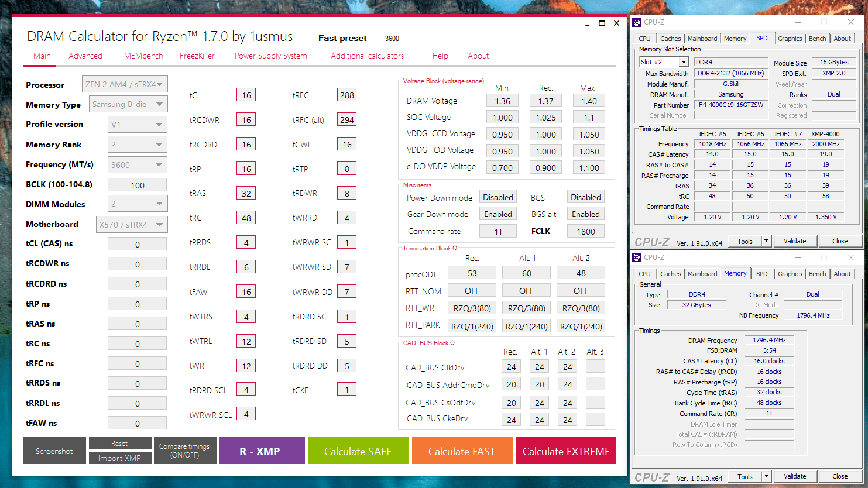Click the BCLK input field showing 100
Screen dimensions: 868x488
(138, 185)
